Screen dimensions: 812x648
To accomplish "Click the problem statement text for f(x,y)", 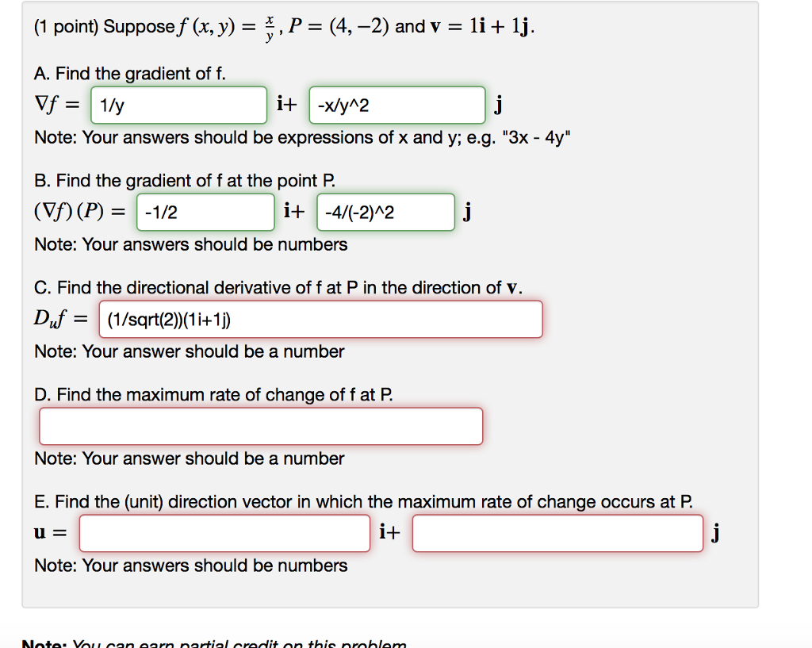I will click(x=238, y=24).
